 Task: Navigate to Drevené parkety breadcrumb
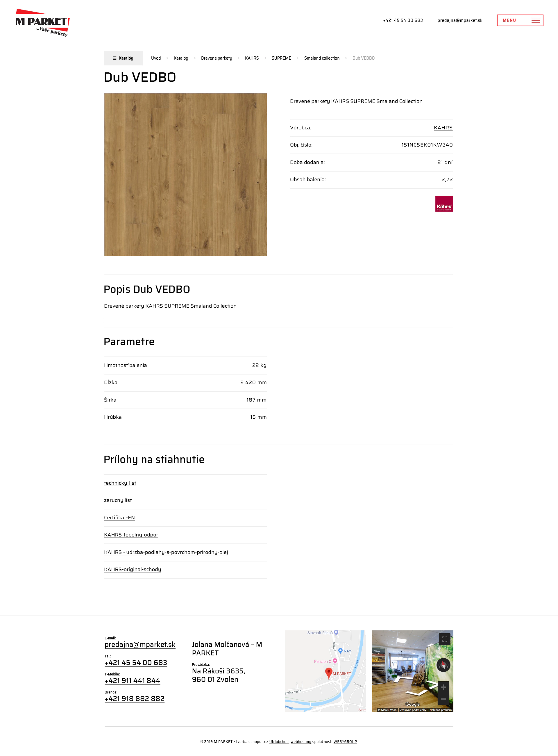217,58
